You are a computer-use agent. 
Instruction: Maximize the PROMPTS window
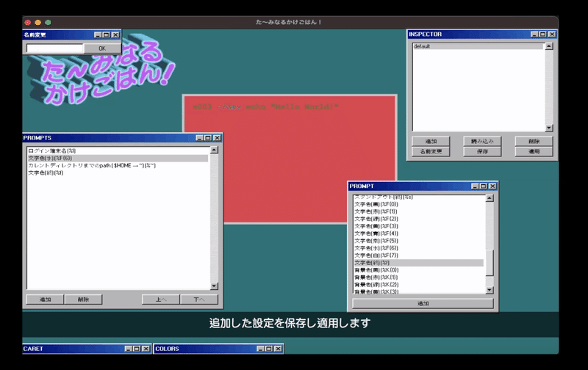(x=208, y=138)
